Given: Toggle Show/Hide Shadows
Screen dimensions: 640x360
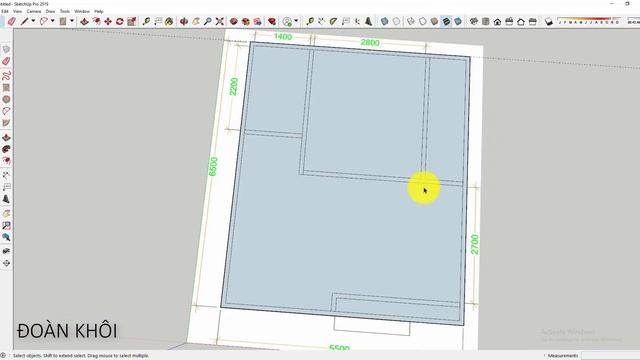Looking at the screenshot, I should (549, 21).
